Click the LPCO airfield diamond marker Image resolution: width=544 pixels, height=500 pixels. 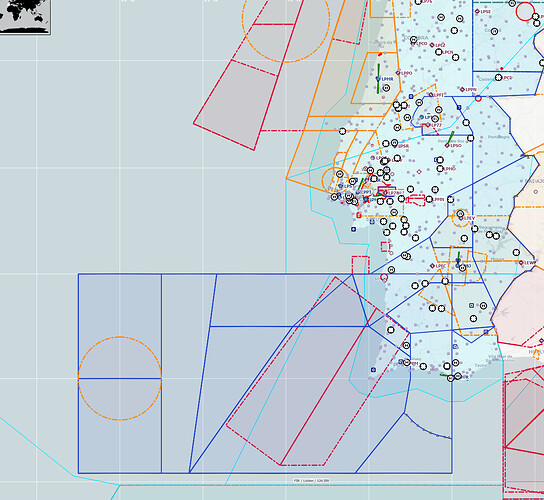(x=413, y=44)
